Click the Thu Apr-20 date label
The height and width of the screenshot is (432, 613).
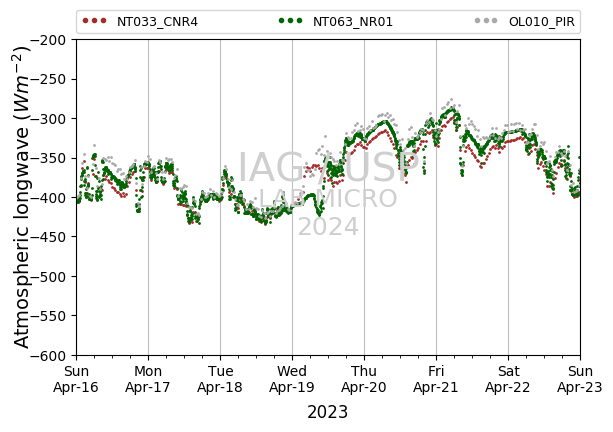point(364,379)
